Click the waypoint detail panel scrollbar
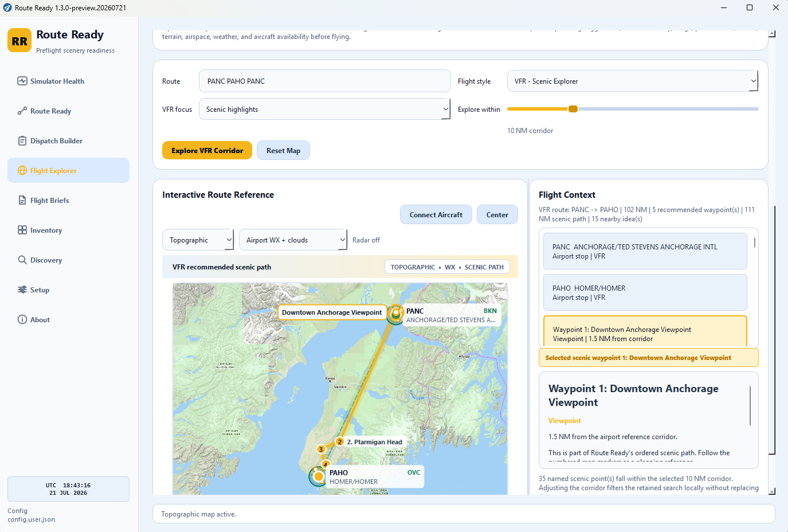The height and width of the screenshot is (532, 788). click(750, 405)
